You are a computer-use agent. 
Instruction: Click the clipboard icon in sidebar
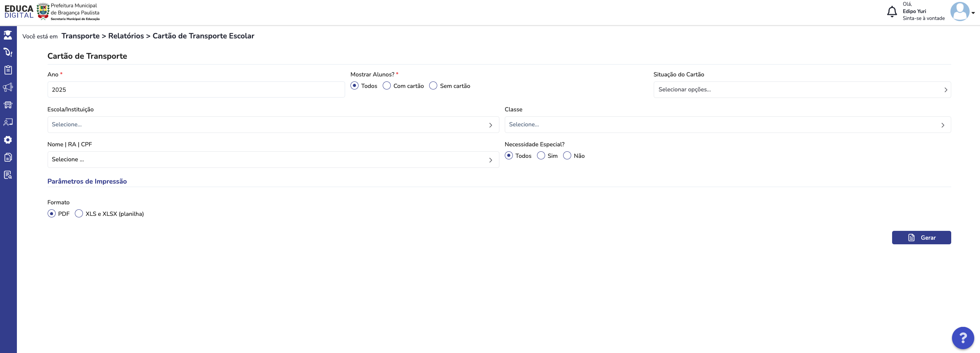click(x=8, y=70)
